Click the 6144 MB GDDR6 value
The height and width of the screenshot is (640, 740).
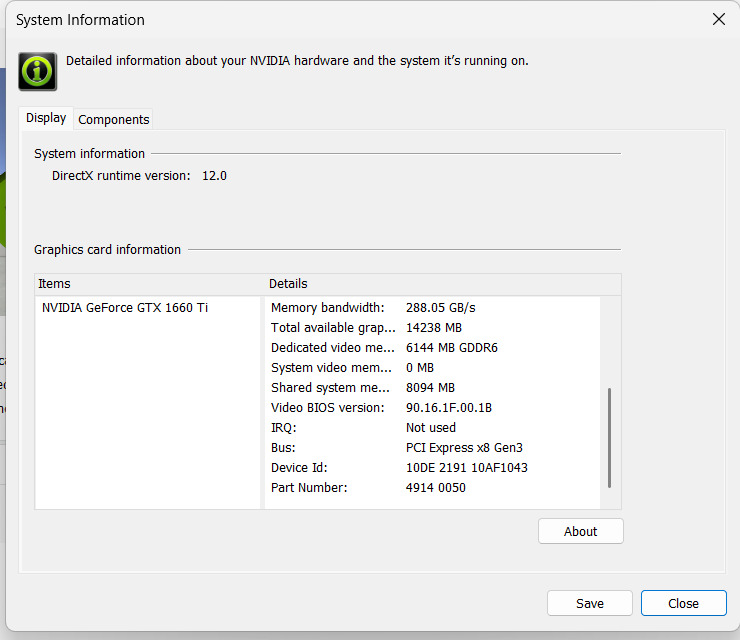[452, 348]
